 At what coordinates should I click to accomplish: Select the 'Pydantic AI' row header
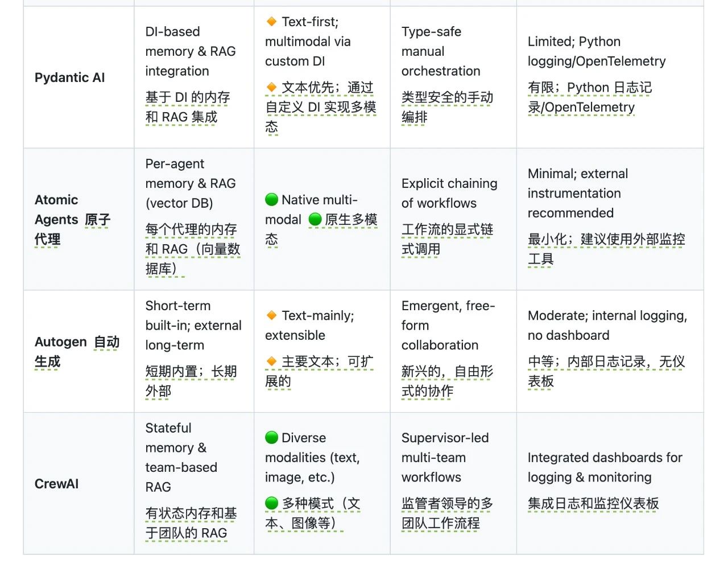(x=70, y=77)
